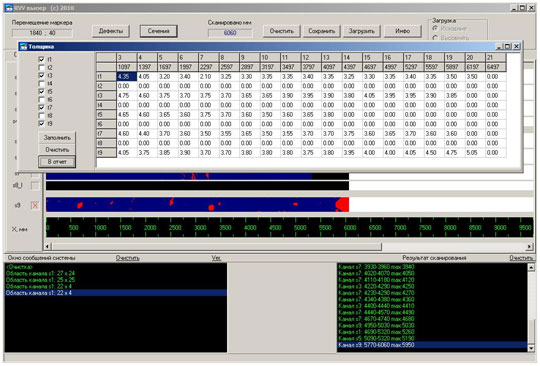Select cell 4.75 in row t3
540x366 pixels.
pyautogui.click(x=127, y=95)
